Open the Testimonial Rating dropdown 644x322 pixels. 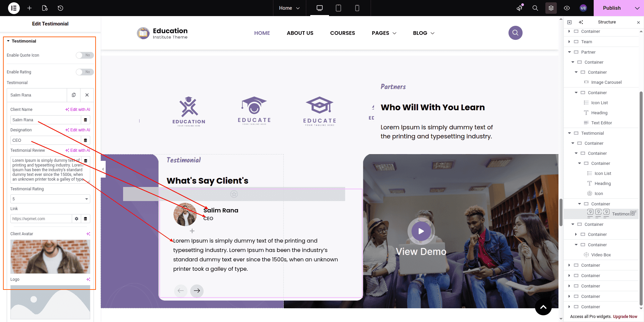50,199
